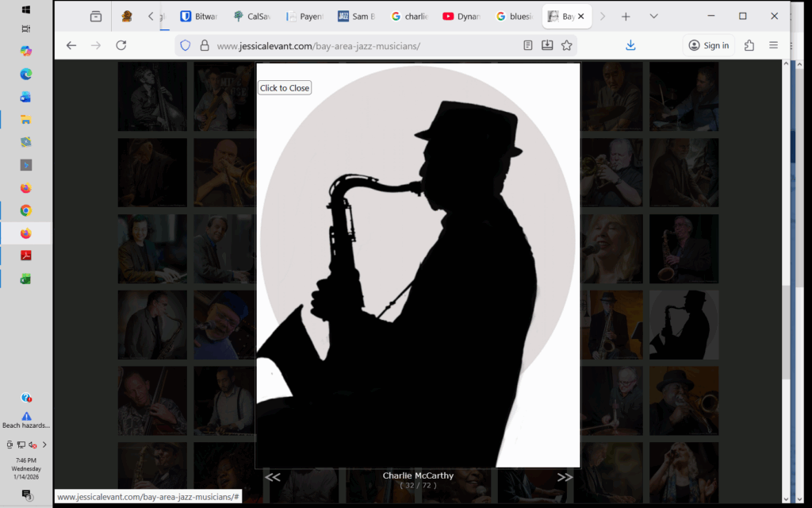Click the Sign in button
812x508 pixels.
(x=708, y=45)
